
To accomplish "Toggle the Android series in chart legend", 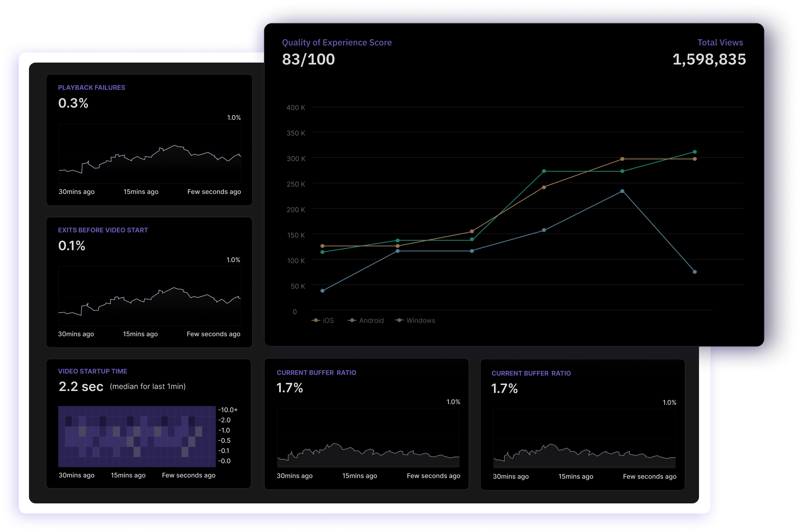I will click(366, 320).
